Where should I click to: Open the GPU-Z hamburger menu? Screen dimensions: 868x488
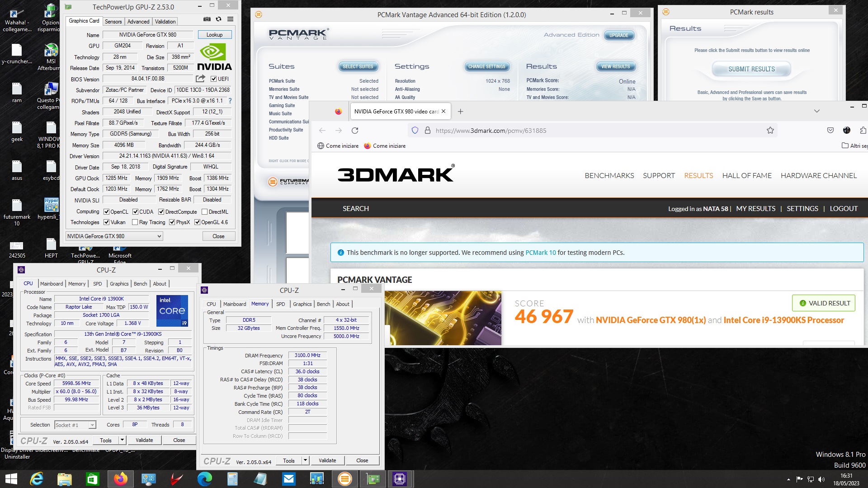point(230,19)
